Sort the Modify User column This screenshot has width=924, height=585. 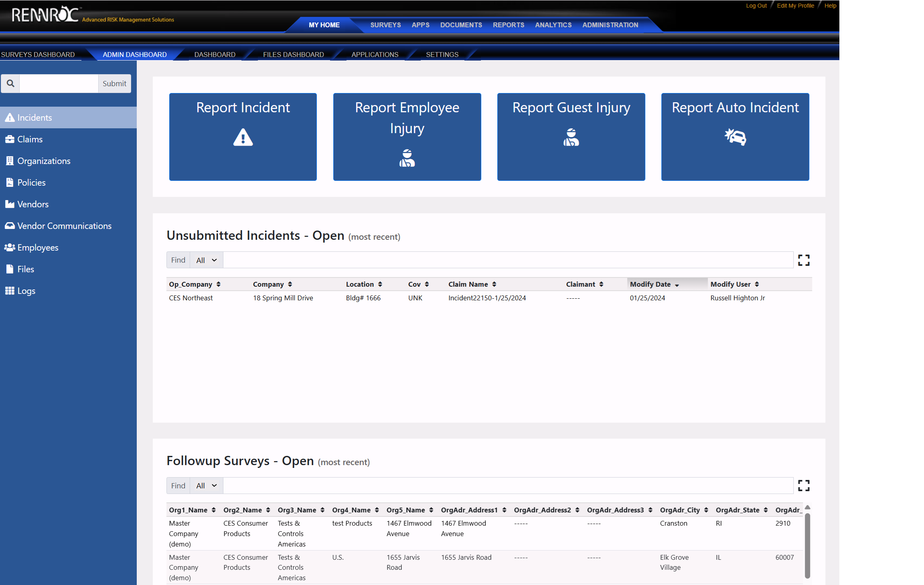pos(735,284)
